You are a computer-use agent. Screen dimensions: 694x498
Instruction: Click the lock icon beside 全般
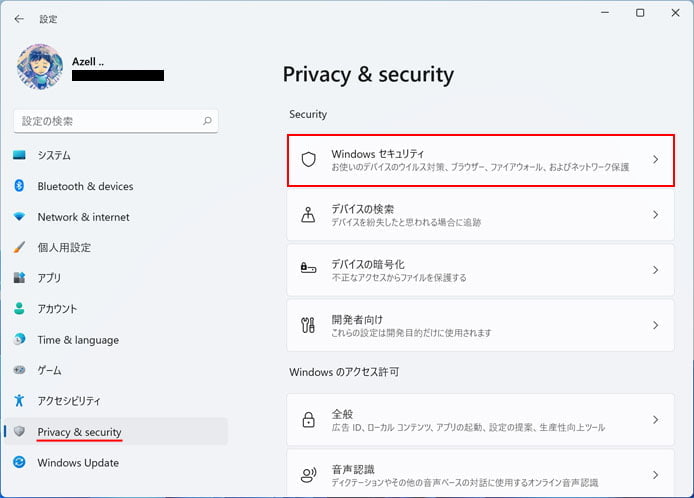coord(308,420)
